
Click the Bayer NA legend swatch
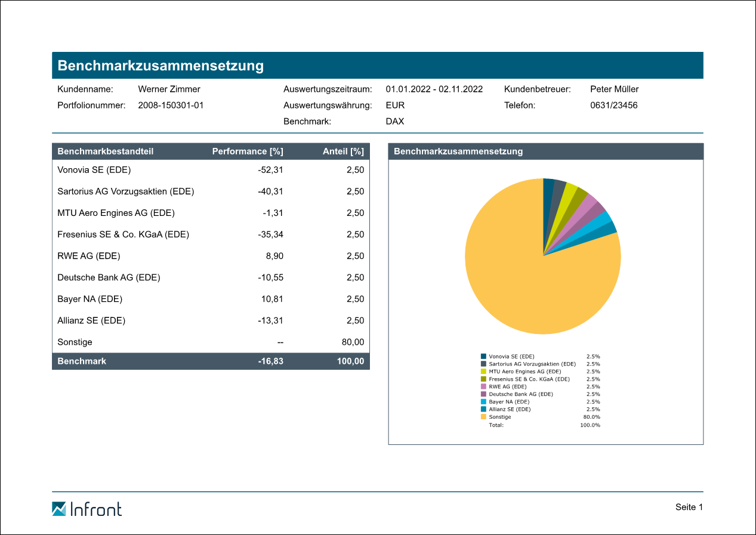tap(483, 401)
